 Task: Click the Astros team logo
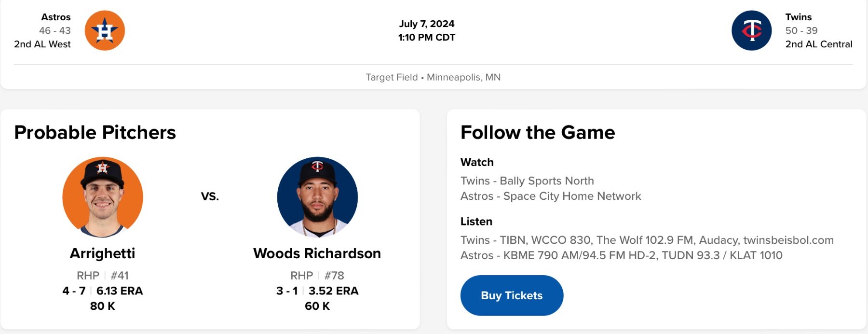coord(105,30)
